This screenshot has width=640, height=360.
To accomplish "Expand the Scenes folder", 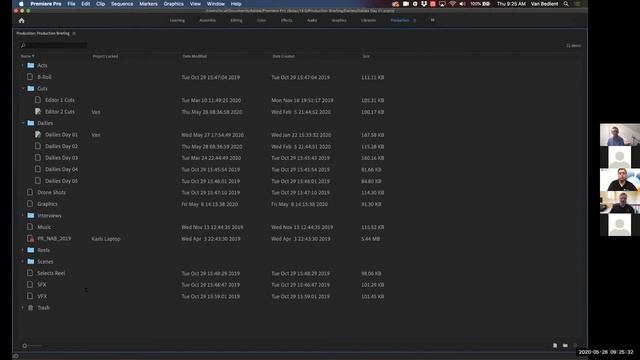I will click(x=22, y=261).
